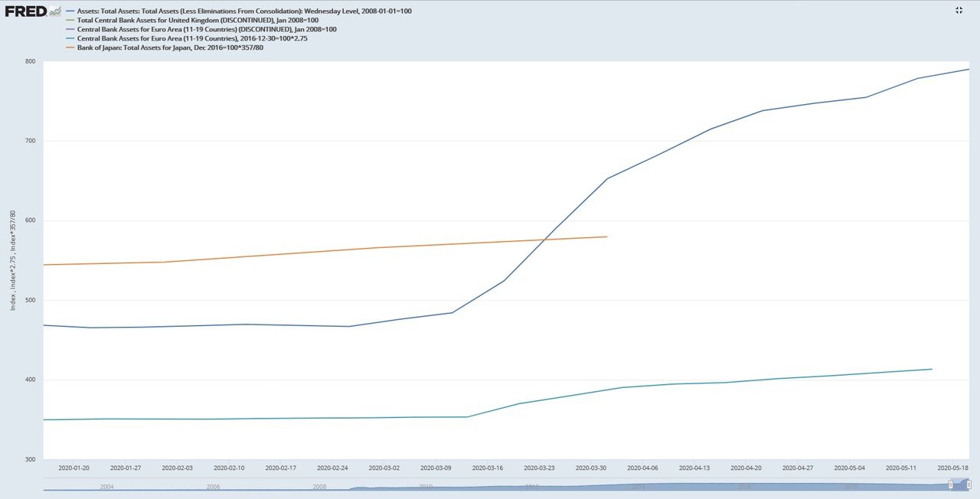
Task: Click the vertical y-axis Index title
Action: pos(11,260)
